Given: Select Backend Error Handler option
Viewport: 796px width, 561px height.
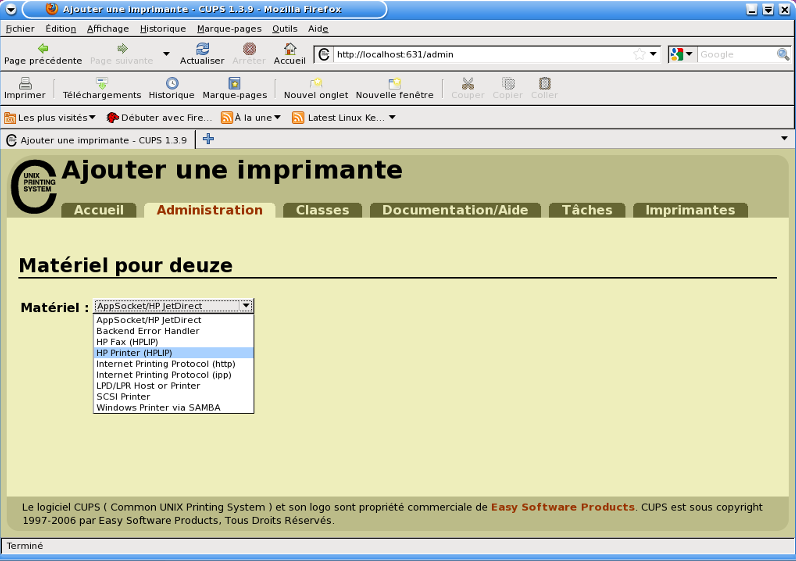Looking at the screenshot, I should tap(174, 331).
